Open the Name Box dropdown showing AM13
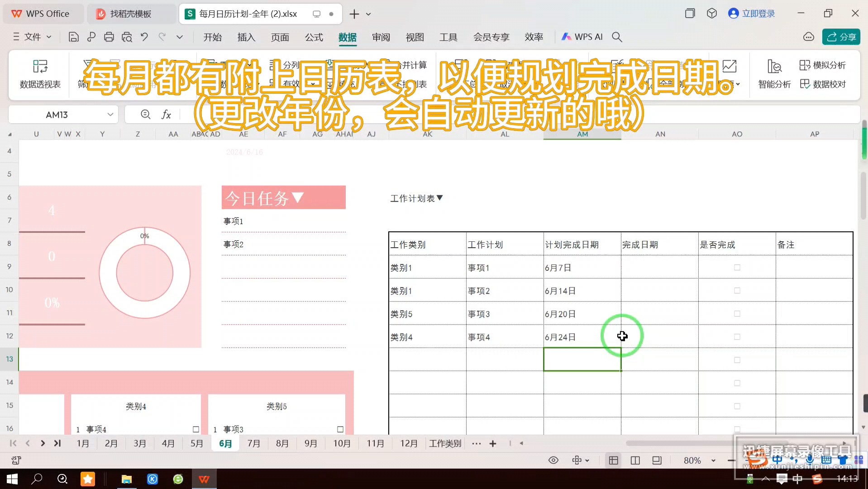The image size is (868, 489). click(x=110, y=115)
